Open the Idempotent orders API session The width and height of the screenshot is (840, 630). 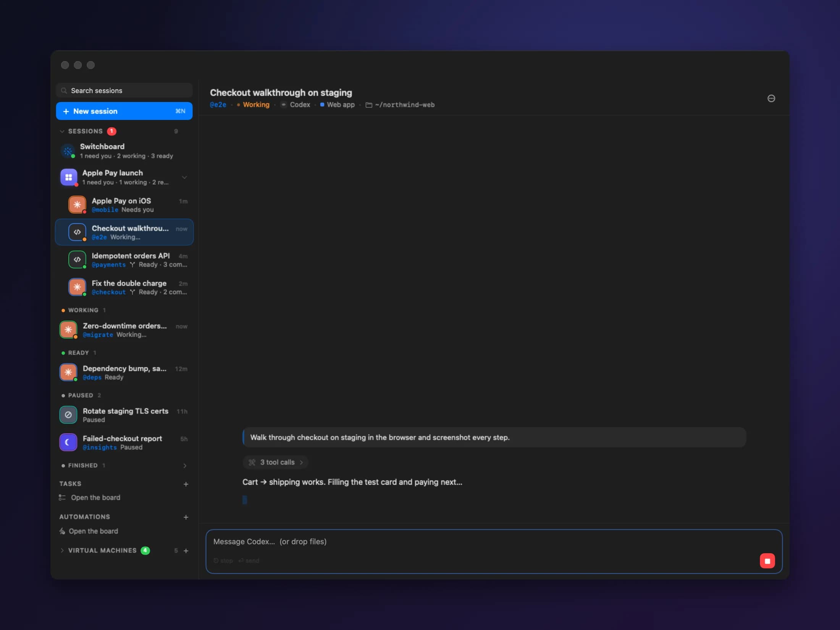[124, 260]
